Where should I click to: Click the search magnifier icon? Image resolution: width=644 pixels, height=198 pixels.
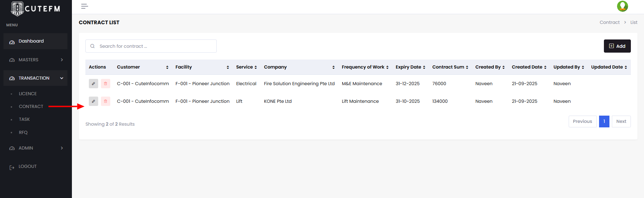pyautogui.click(x=92, y=46)
